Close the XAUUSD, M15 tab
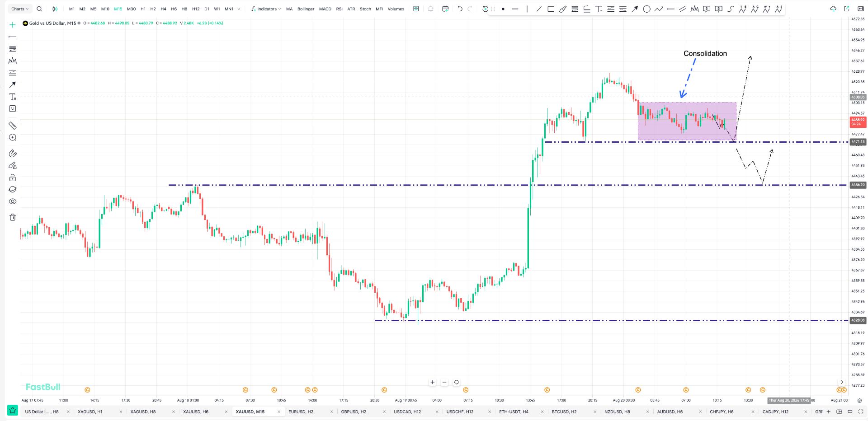Viewport: 868px width, 421px height. tap(279, 412)
